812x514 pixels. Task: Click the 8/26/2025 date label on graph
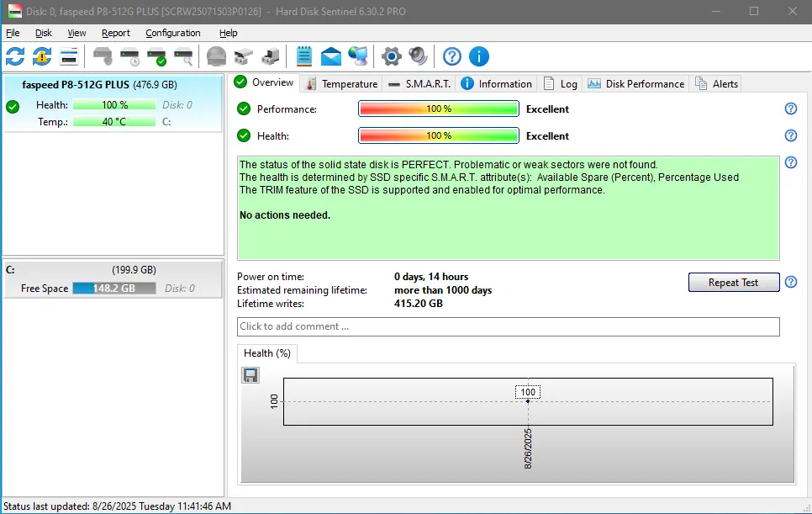point(528,448)
